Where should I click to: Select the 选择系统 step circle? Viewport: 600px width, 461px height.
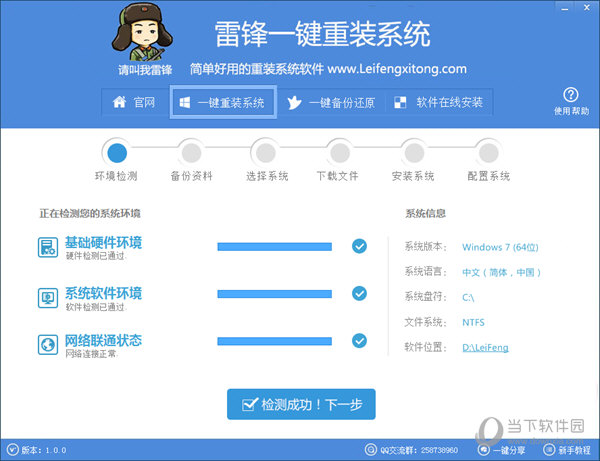click(x=265, y=152)
